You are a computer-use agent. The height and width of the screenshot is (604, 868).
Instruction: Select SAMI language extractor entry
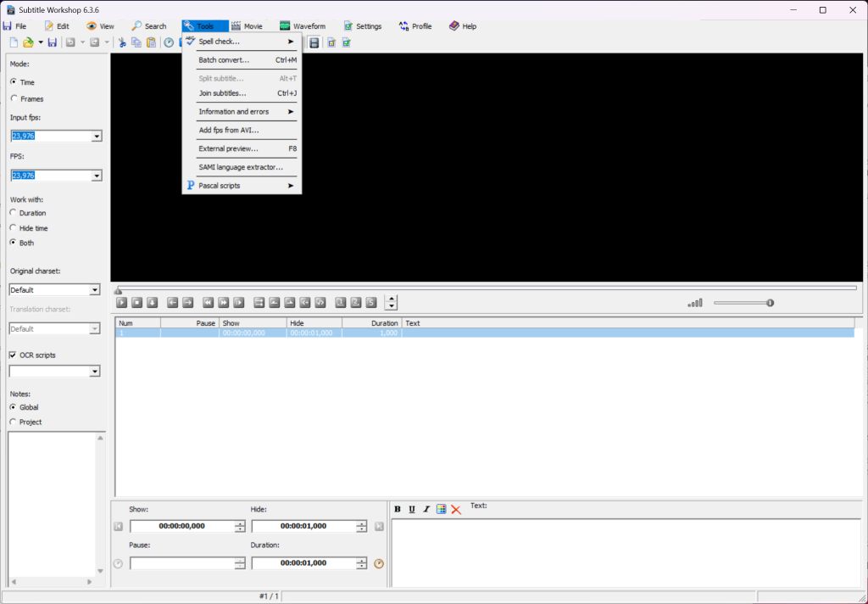pos(242,167)
